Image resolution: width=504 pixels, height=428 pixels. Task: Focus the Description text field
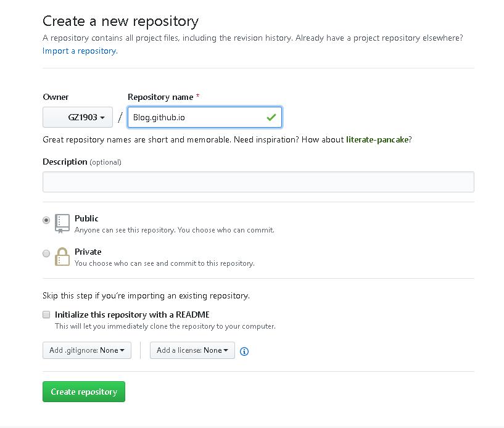pos(258,182)
